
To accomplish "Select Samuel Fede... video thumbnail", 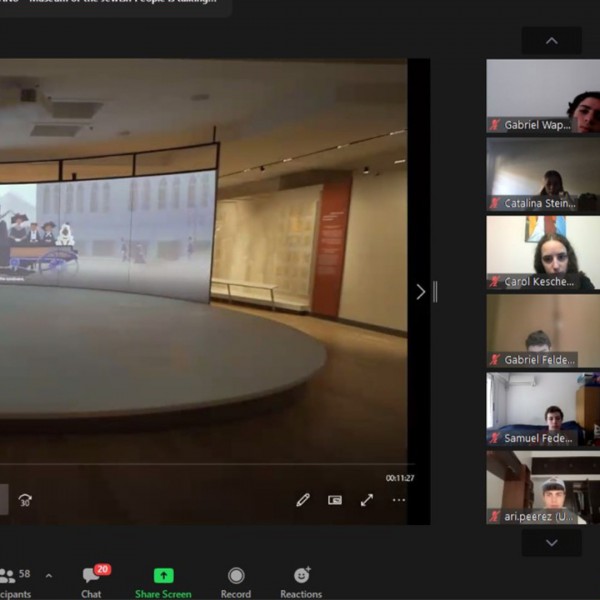I will coord(543,409).
